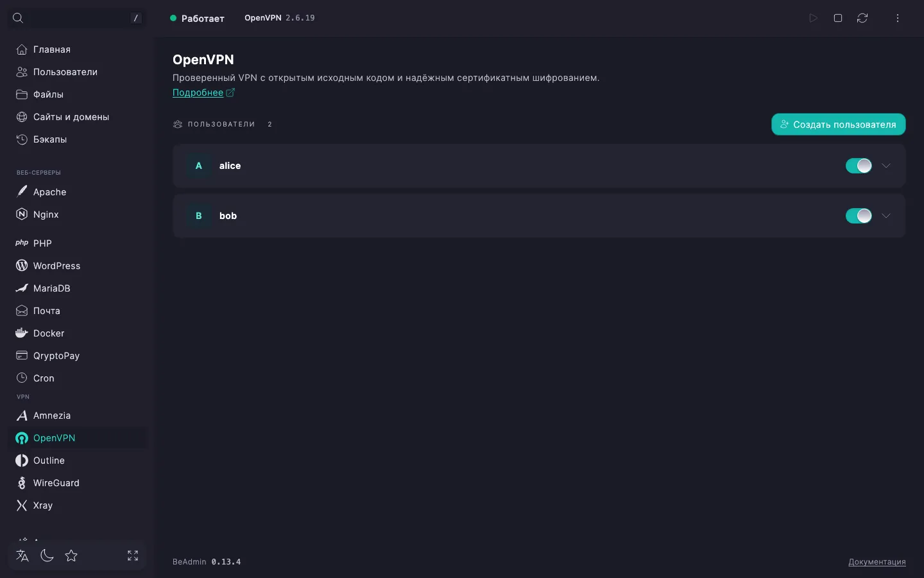The image size is (924, 578).
Task: Click the star favorites icon
Action: click(x=71, y=556)
